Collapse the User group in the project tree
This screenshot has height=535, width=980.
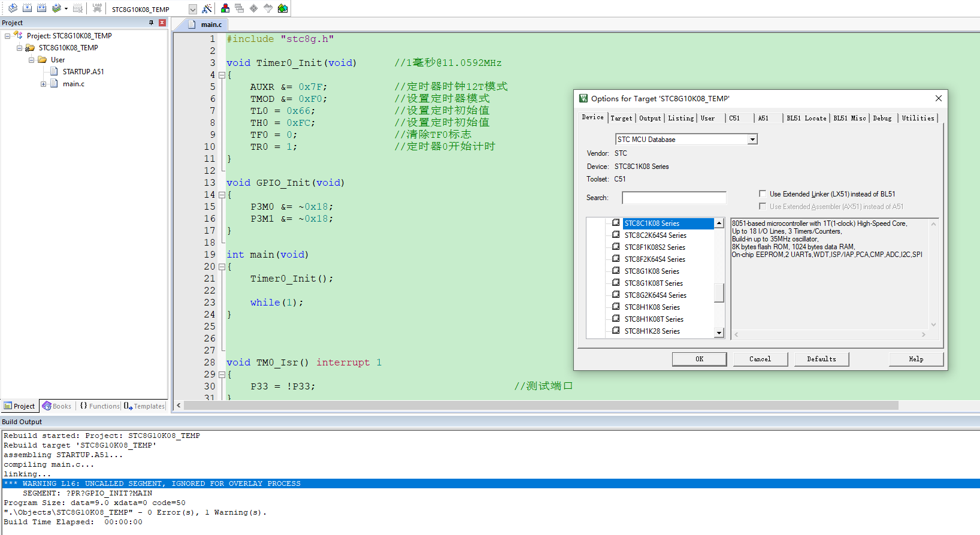31,60
